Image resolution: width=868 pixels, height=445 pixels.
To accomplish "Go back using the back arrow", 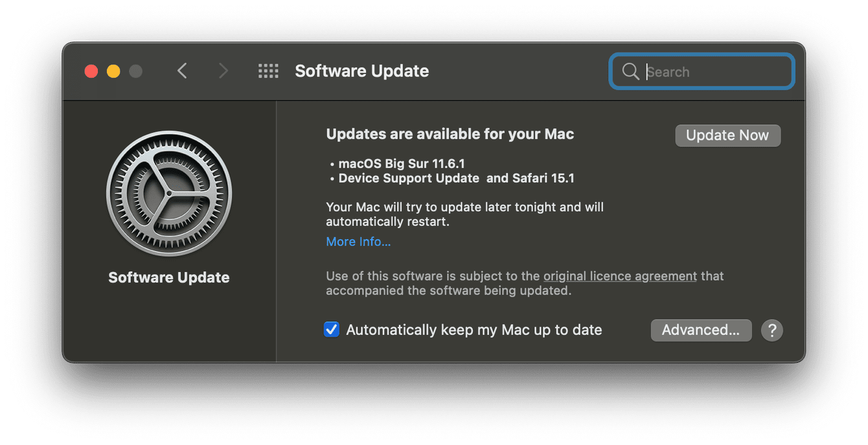I will click(x=182, y=71).
